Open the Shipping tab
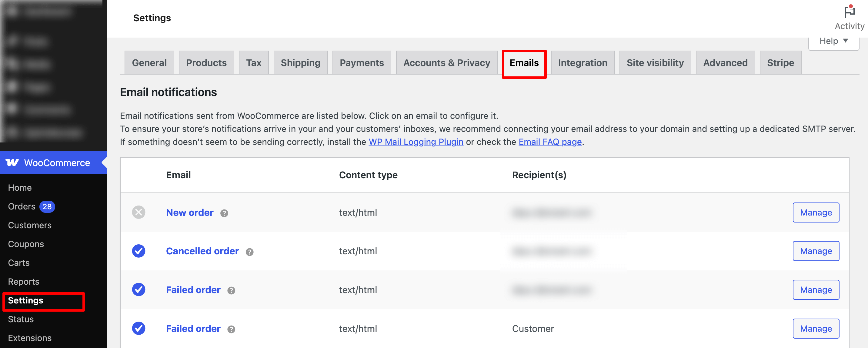 click(301, 63)
